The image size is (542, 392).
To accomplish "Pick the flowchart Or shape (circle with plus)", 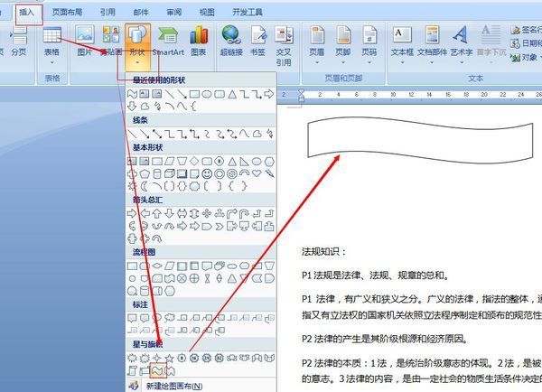I will point(194,278).
